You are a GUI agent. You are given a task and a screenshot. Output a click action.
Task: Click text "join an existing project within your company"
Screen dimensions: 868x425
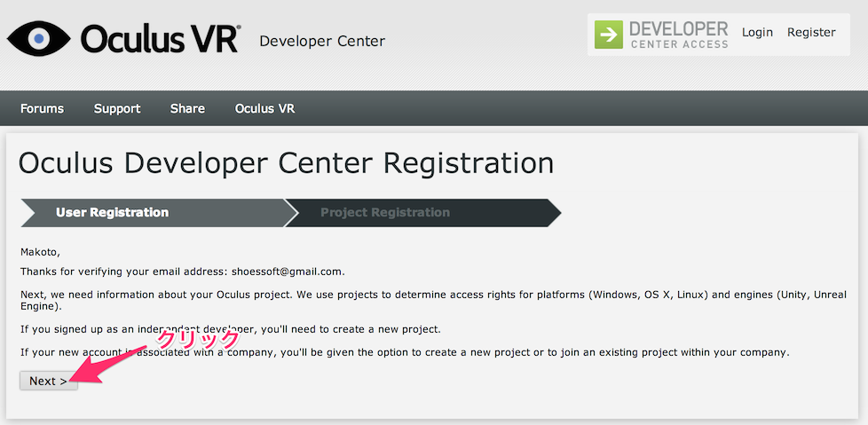[x=675, y=352]
